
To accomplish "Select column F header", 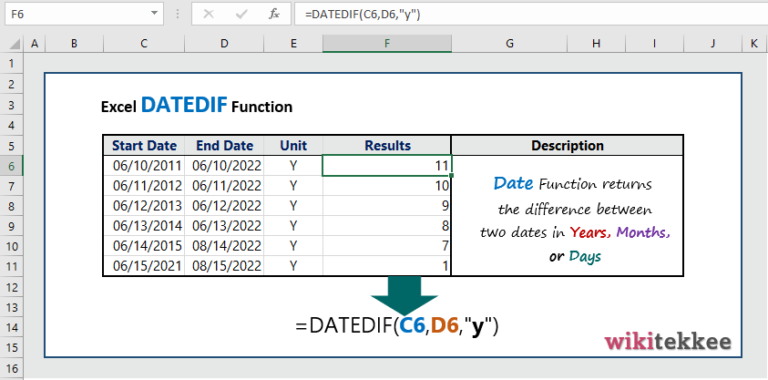I will (387, 44).
